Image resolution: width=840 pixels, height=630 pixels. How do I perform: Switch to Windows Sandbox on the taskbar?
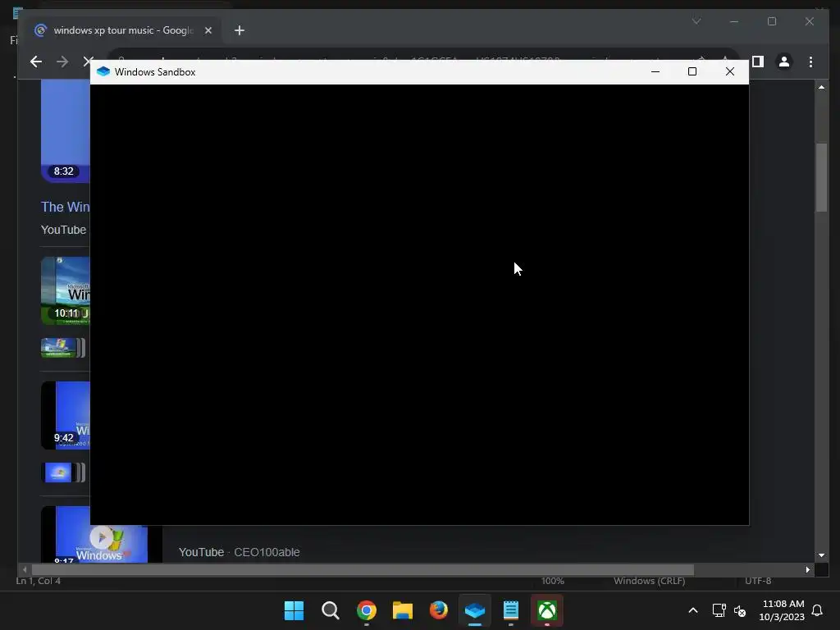click(x=475, y=610)
